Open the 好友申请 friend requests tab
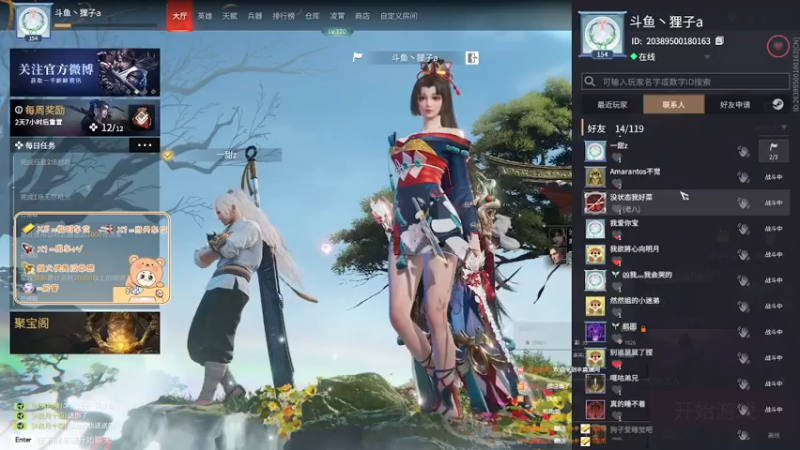Screen dimensions: 800x450 [x=735, y=105]
